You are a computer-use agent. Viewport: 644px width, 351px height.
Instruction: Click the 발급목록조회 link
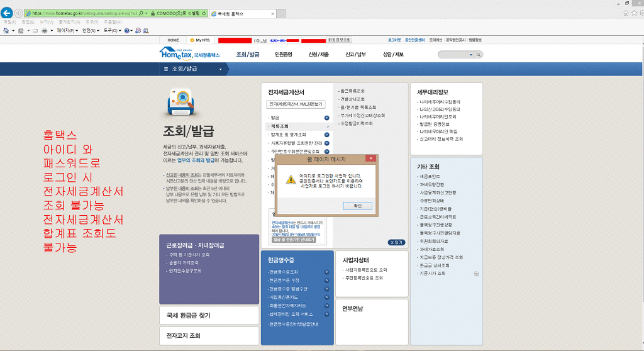tap(353, 91)
